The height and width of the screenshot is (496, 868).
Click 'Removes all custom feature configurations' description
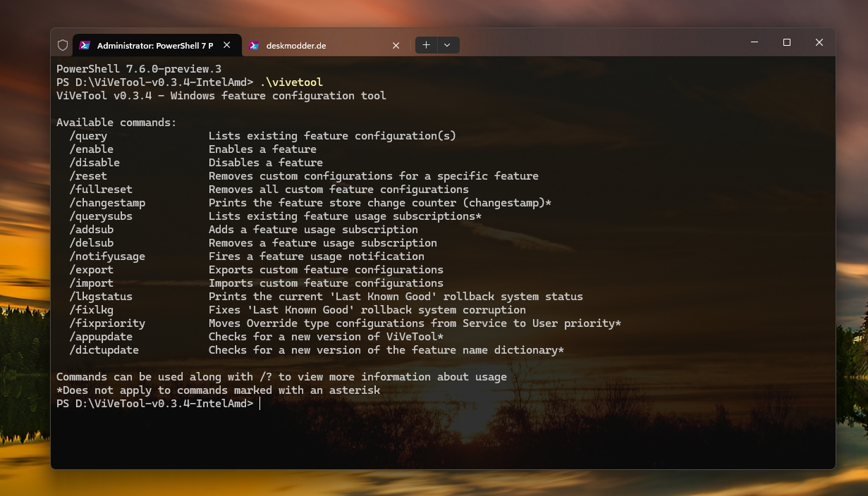[338, 190]
